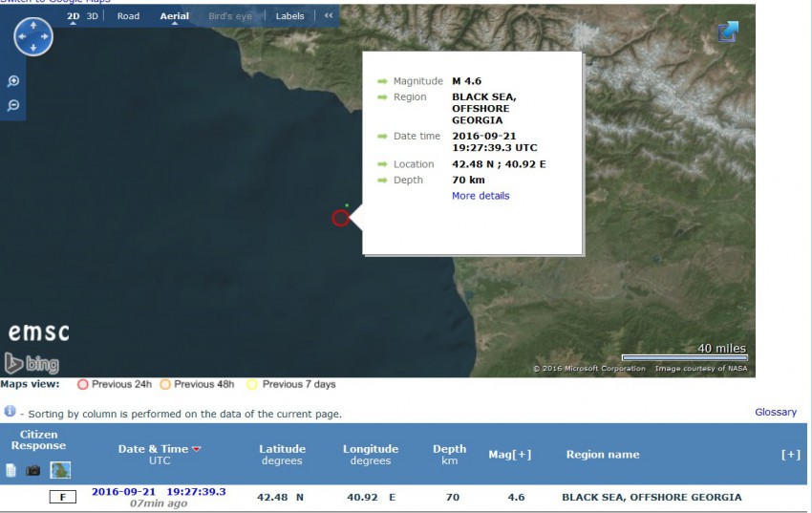Click the map zoom out magnifier
The width and height of the screenshot is (812, 513).
point(13,105)
